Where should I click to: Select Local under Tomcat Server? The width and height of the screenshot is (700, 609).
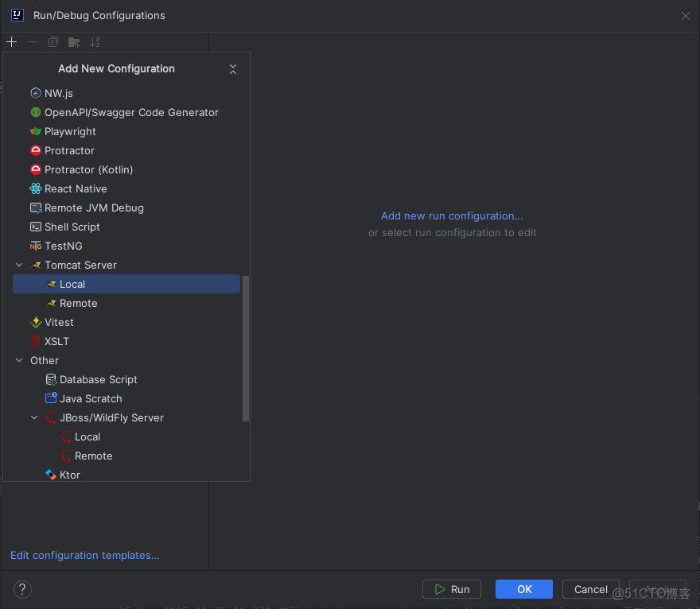[126, 284]
